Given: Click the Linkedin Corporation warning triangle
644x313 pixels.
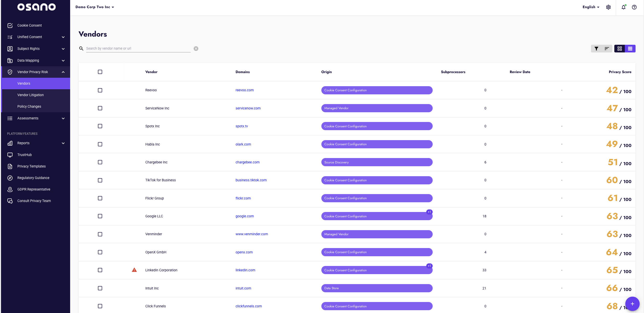Looking at the screenshot, I should (x=134, y=270).
